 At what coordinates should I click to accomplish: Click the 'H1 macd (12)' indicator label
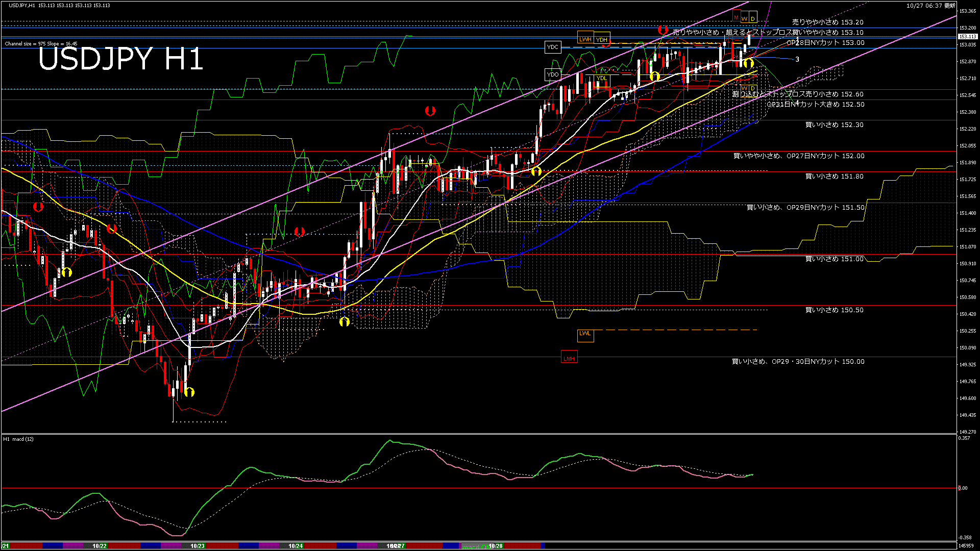pyautogui.click(x=18, y=439)
